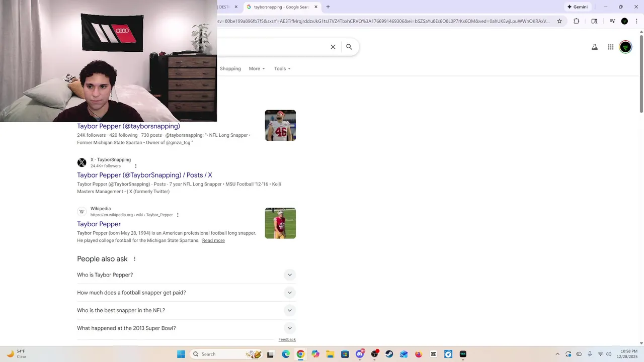644x362 pixels.
Task: Open the Windows Start button
Action: click(x=181, y=354)
